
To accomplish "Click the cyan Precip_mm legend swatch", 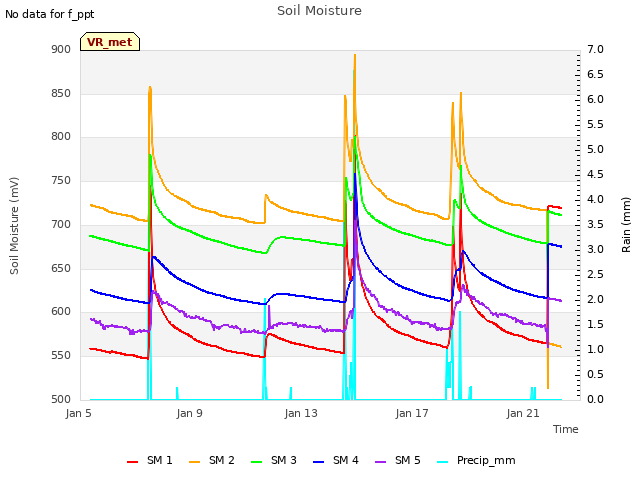I will click(x=443, y=462).
